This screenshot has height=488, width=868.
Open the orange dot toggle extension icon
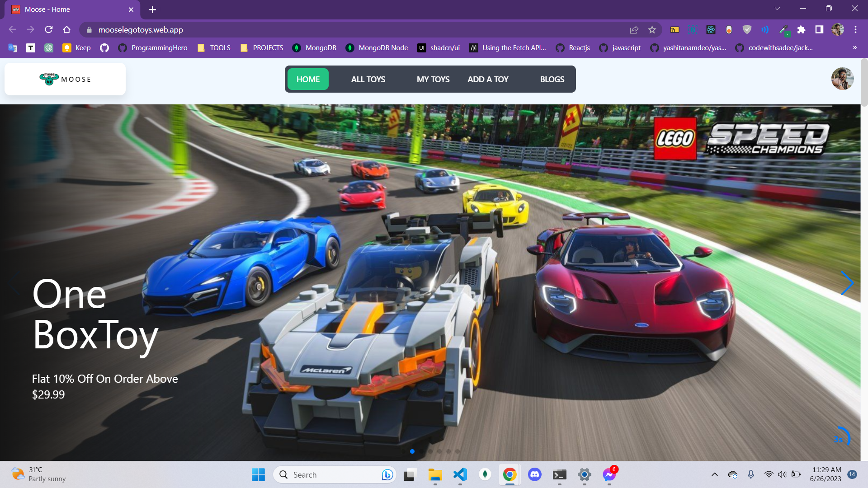point(729,29)
